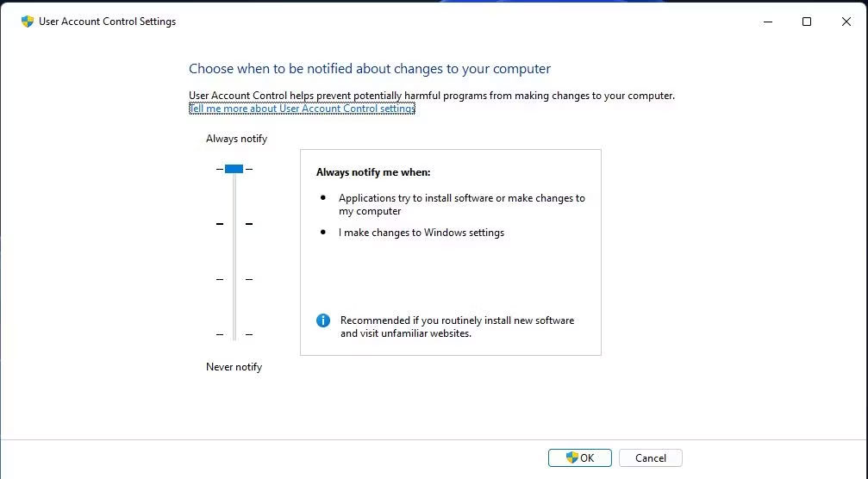Click the 'User Account Control Settings' window title
The image size is (868, 479).
[x=108, y=22]
